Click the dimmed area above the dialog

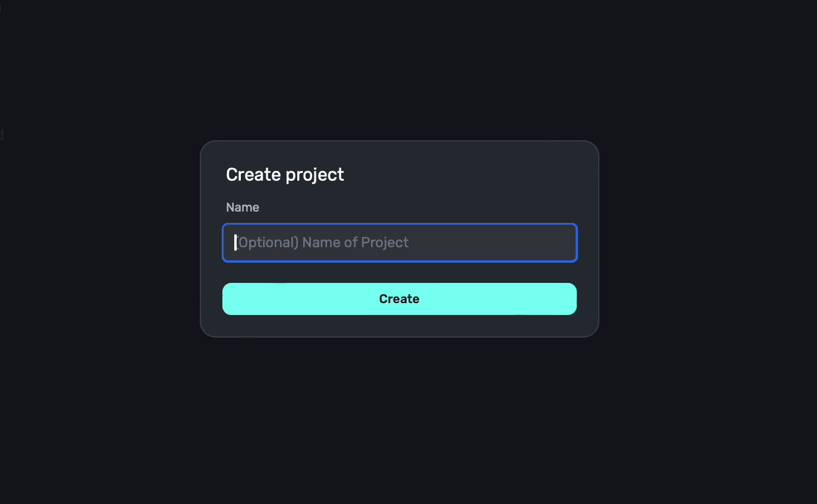(x=399, y=71)
